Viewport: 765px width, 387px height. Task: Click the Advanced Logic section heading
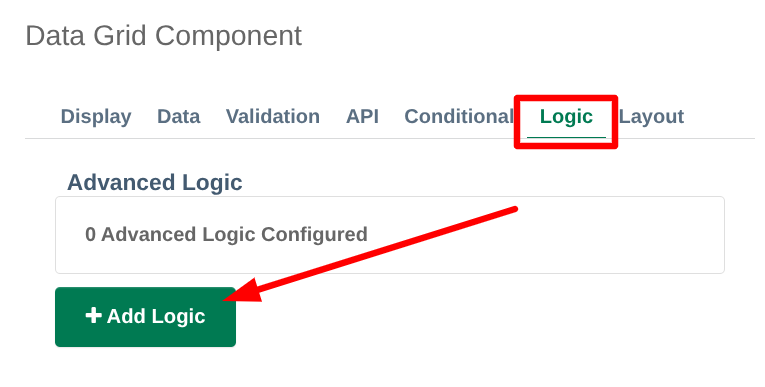pyautogui.click(x=155, y=183)
